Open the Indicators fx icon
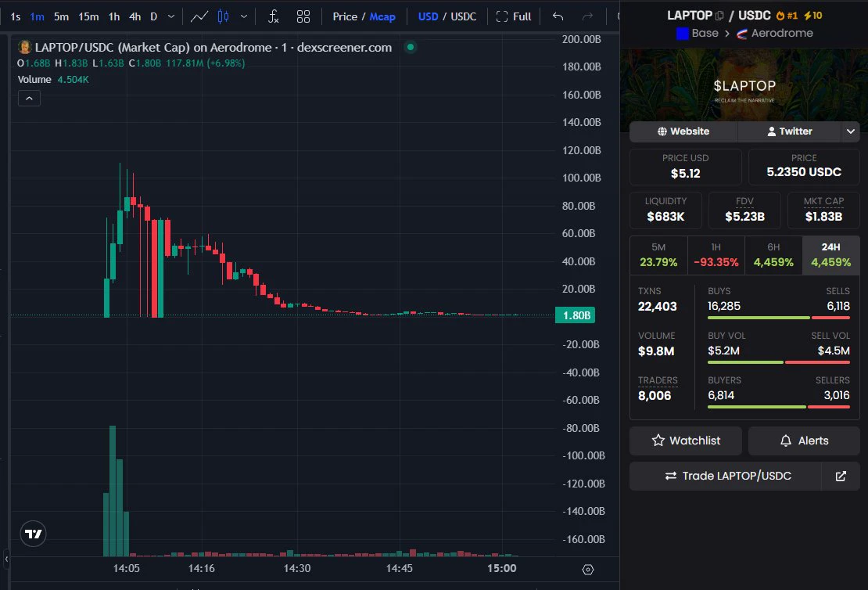The image size is (868, 590). (x=273, y=16)
